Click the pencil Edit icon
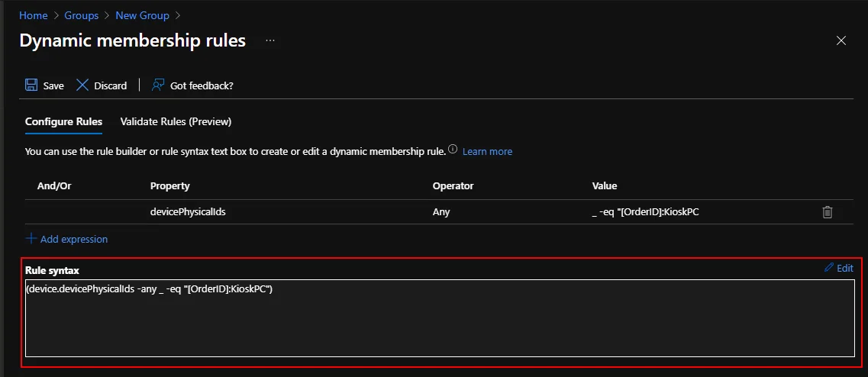Viewport: 868px width, 377px height. tap(829, 268)
